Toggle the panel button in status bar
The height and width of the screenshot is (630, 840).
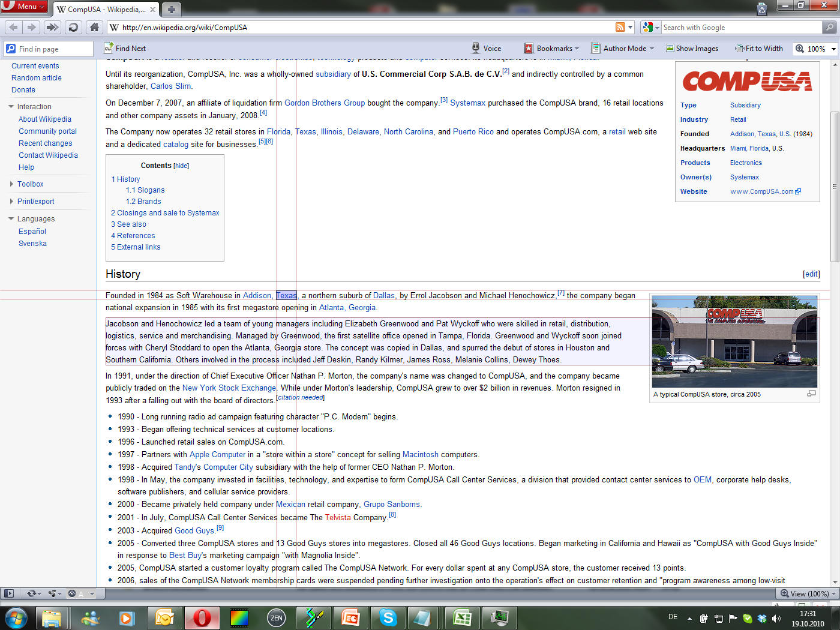(8, 593)
